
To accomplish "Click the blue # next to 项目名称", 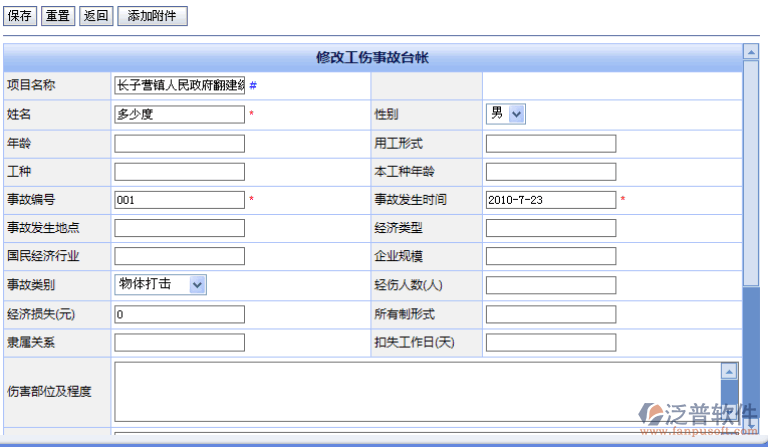I will click(x=253, y=86).
